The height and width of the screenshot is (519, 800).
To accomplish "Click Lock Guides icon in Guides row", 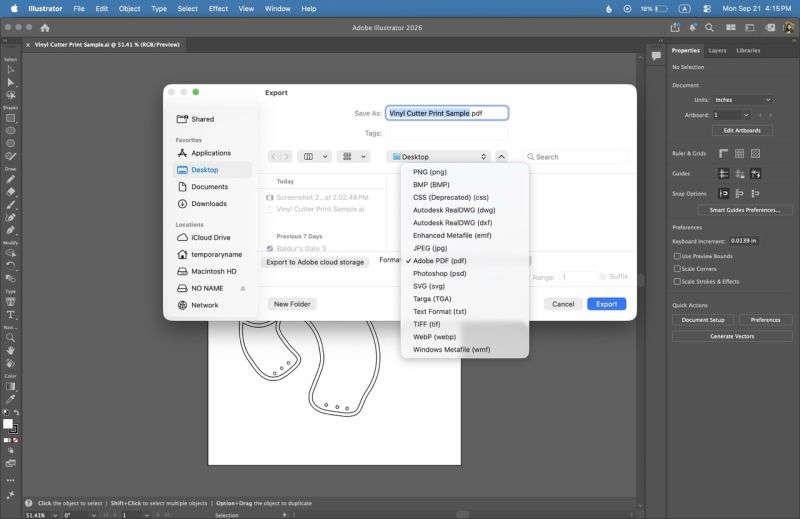I will click(739, 174).
